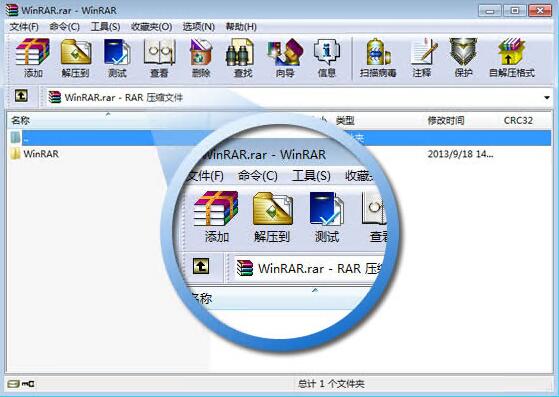The height and width of the screenshot is (397, 559).
Task: Start 扫描病毒 (Virus Scan)
Action: [378, 58]
